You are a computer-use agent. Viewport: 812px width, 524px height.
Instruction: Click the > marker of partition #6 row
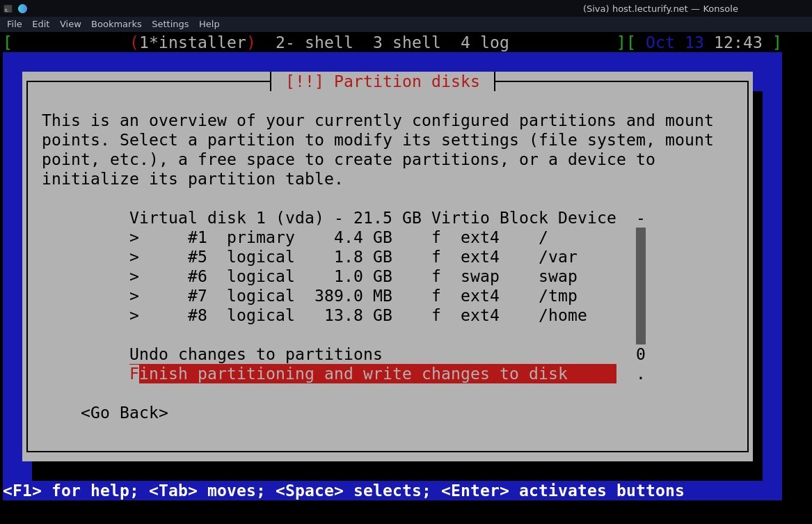point(134,276)
